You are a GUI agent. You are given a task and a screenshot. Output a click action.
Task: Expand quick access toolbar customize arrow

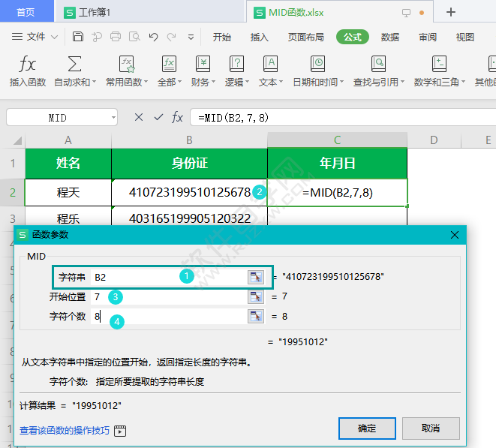(x=191, y=38)
